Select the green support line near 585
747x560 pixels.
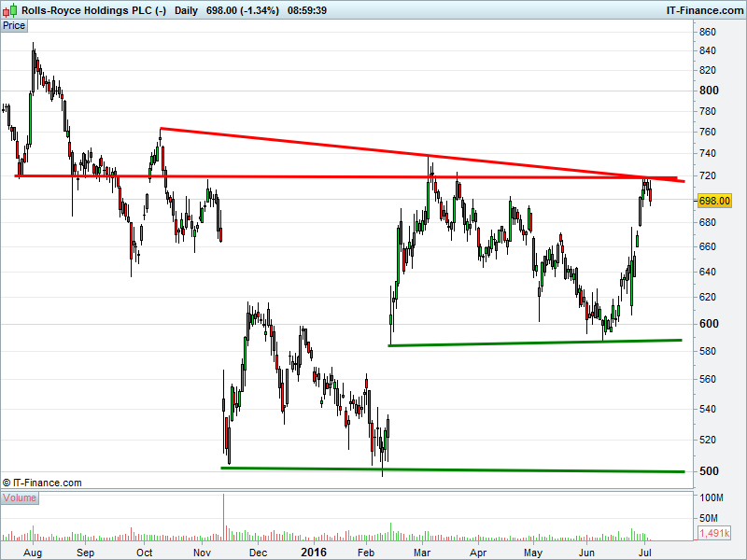pyautogui.click(x=535, y=343)
